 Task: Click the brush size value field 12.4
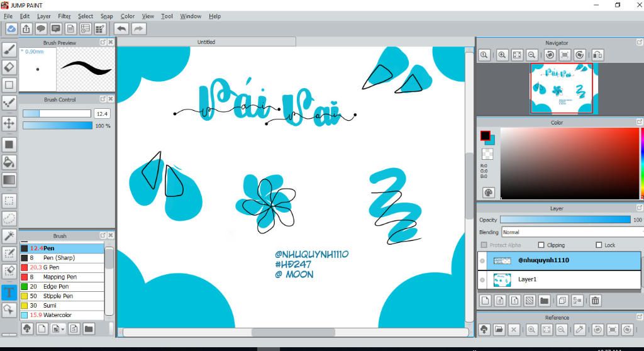click(x=102, y=114)
